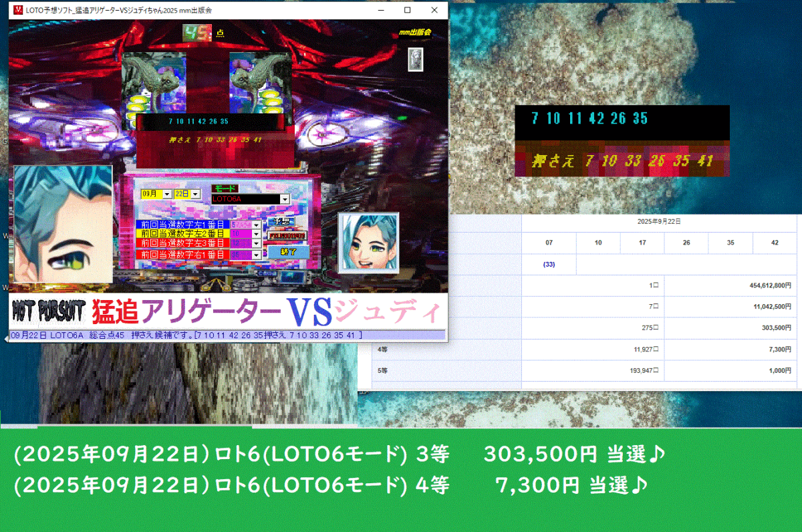Click winning number 17 in results table
The width and height of the screenshot is (802, 532).
(x=642, y=243)
